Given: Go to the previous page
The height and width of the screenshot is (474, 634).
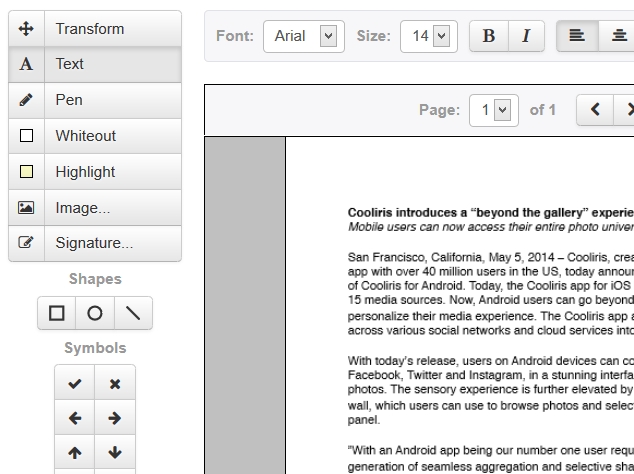Looking at the screenshot, I should coord(595,110).
